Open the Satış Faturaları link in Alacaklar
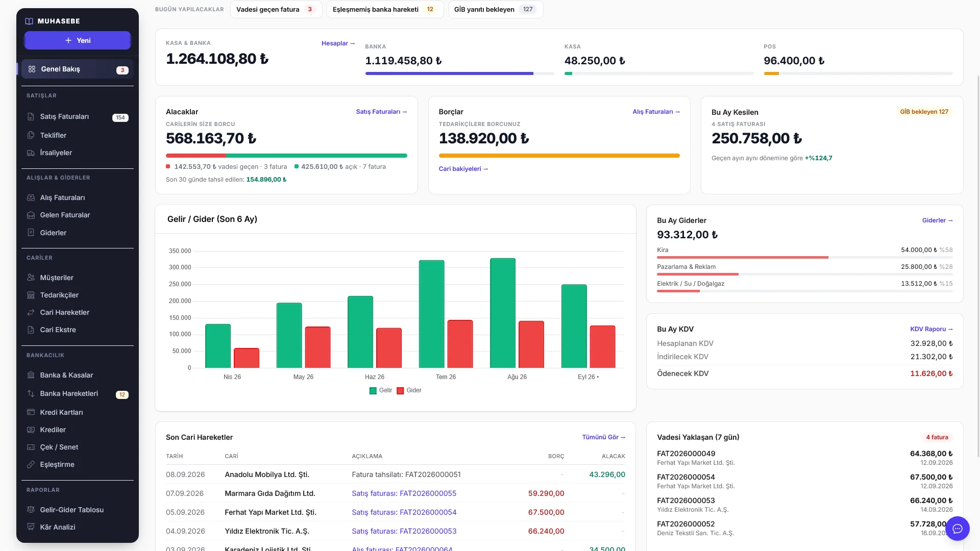Screen dimensions: 980x551 tap(381, 112)
